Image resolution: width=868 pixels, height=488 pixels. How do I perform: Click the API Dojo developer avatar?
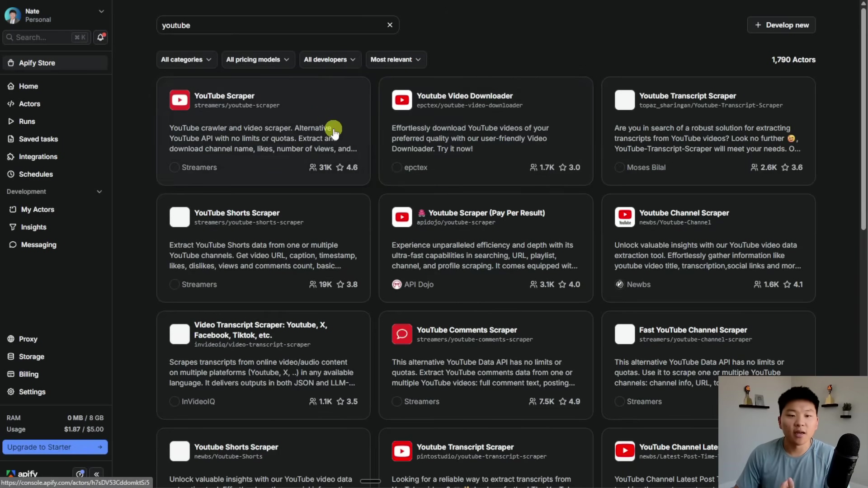(396, 285)
